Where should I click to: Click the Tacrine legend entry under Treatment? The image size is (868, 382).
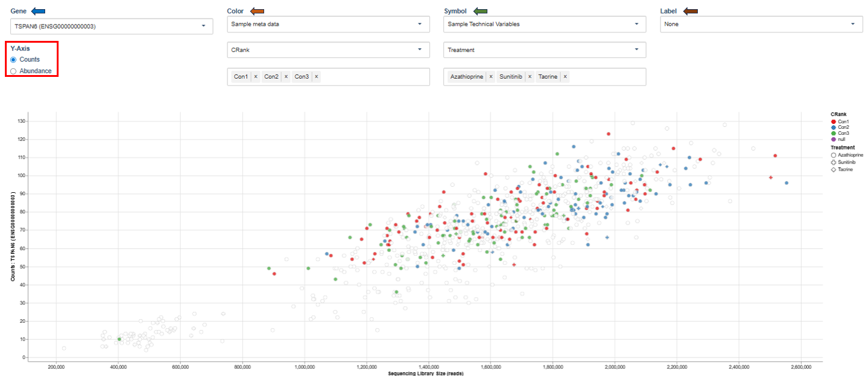tap(842, 169)
